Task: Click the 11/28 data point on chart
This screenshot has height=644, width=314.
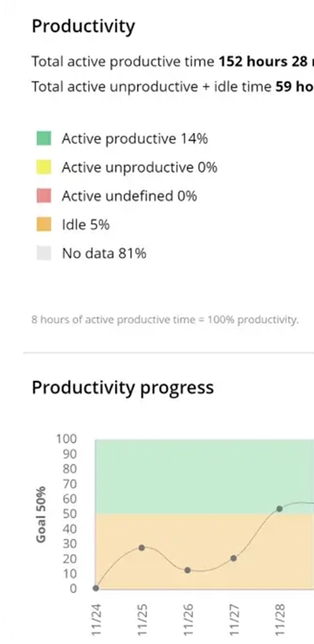Action: pos(280,509)
